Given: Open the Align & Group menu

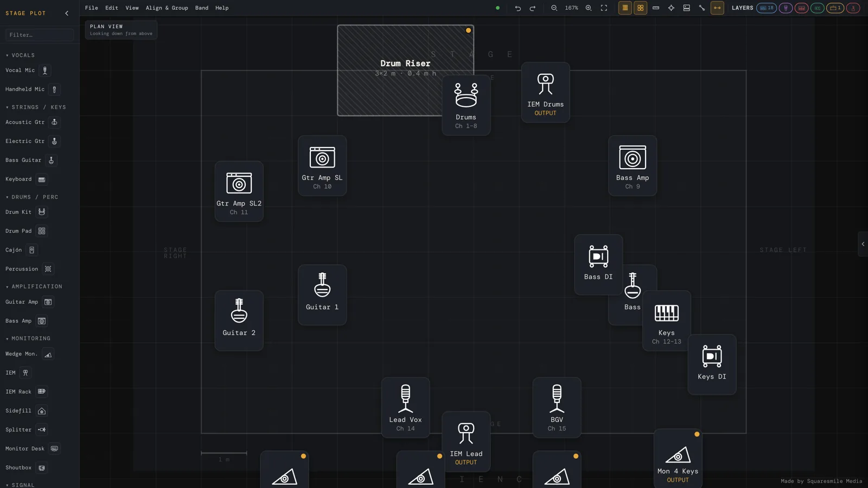Looking at the screenshot, I should point(167,8).
